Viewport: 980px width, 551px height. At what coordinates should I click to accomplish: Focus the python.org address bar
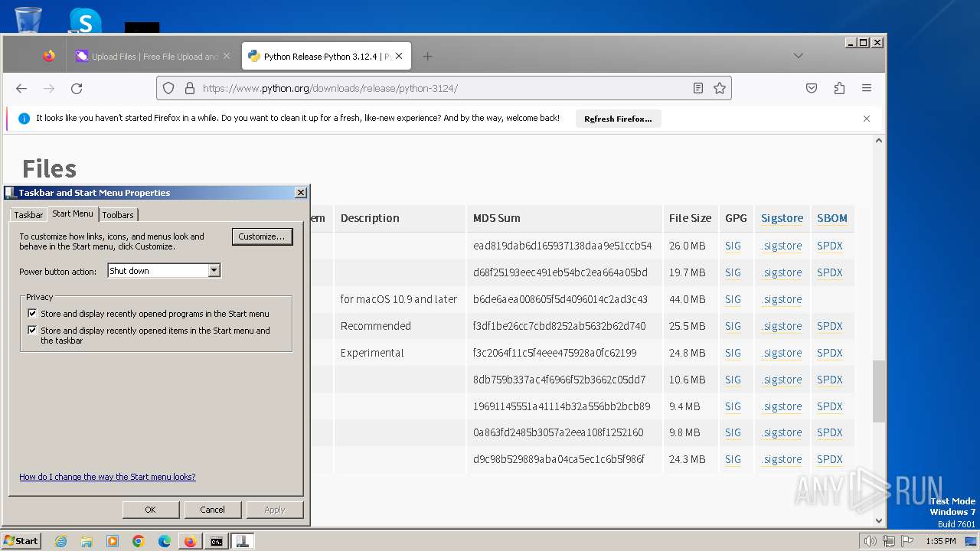pos(444,88)
